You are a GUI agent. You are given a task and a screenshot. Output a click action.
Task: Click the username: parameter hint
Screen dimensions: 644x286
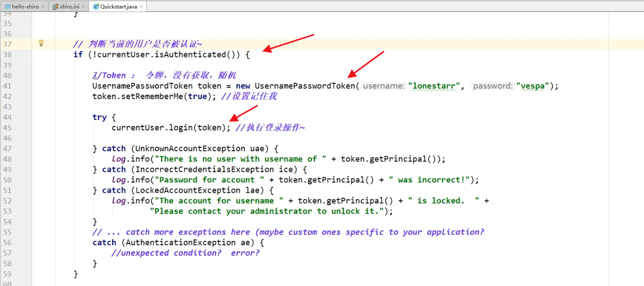coord(384,86)
